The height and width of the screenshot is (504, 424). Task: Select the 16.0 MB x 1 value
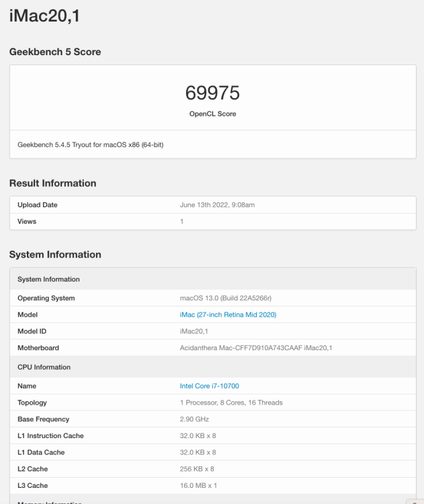pyautogui.click(x=198, y=485)
